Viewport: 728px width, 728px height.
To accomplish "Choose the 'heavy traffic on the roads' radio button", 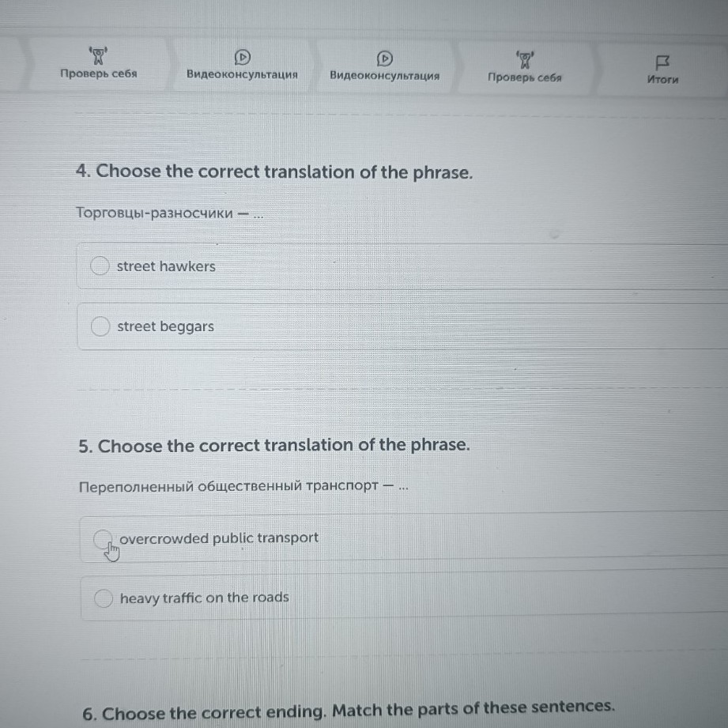I will (x=104, y=599).
